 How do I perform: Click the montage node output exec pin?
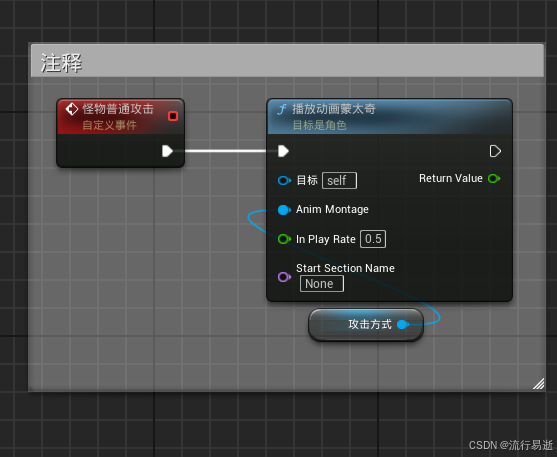point(495,151)
